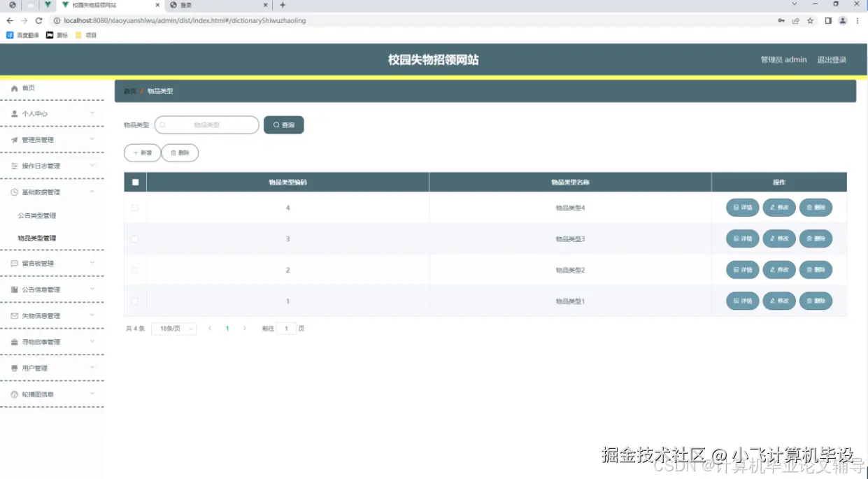Click 详情 for 物品类型4 row
Viewport: 868px width, 479px height.
click(x=743, y=208)
